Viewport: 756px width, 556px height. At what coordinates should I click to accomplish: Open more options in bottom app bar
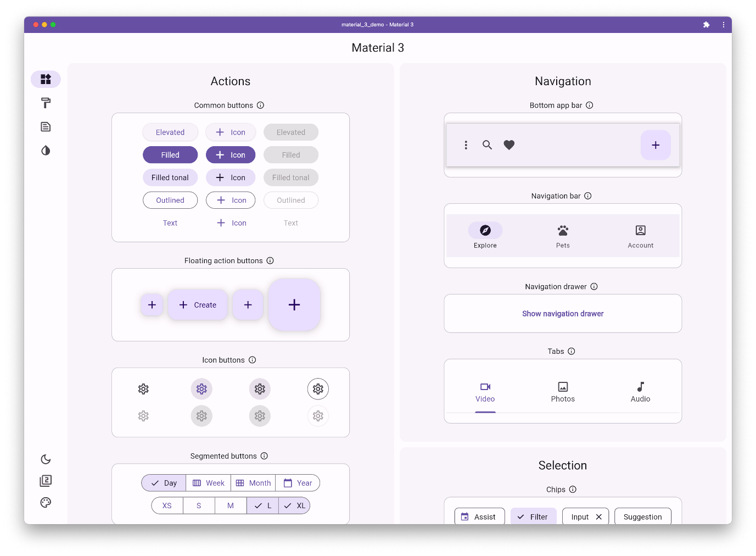click(x=466, y=145)
